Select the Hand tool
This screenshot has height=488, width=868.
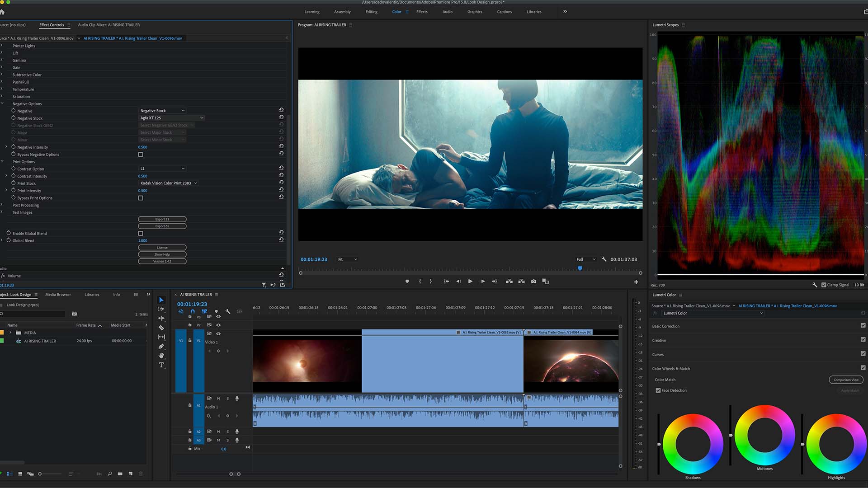[161, 356]
